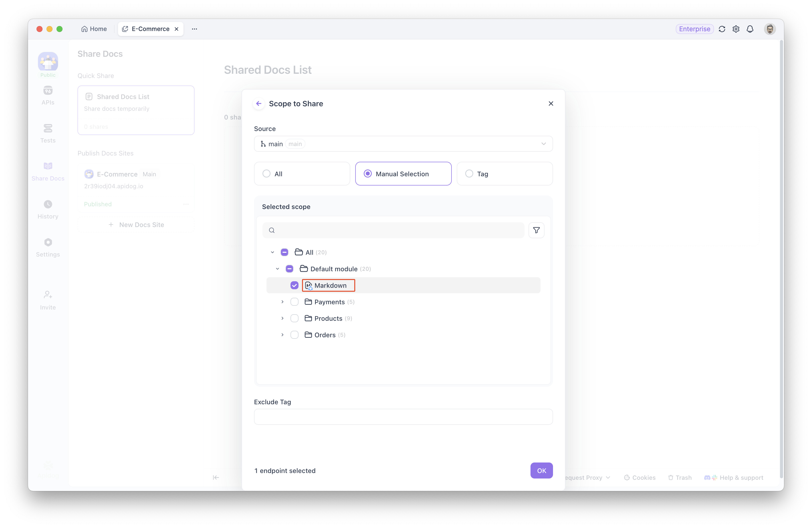Viewport: 812px width, 528px height.
Task: Open the filter icon beside scope search
Action: 536,230
